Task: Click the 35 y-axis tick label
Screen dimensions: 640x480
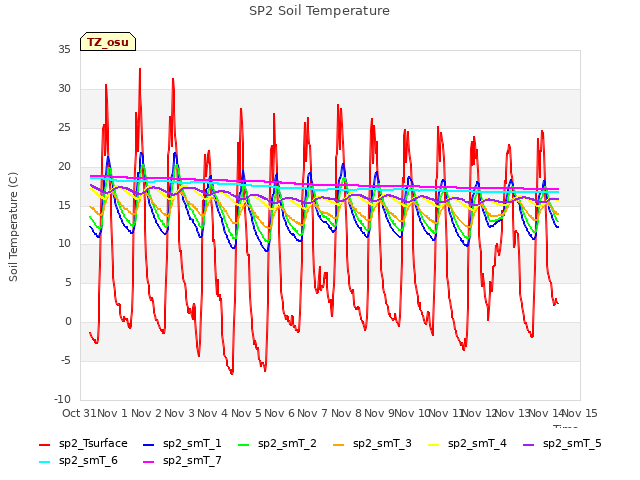Action: click(x=64, y=49)
